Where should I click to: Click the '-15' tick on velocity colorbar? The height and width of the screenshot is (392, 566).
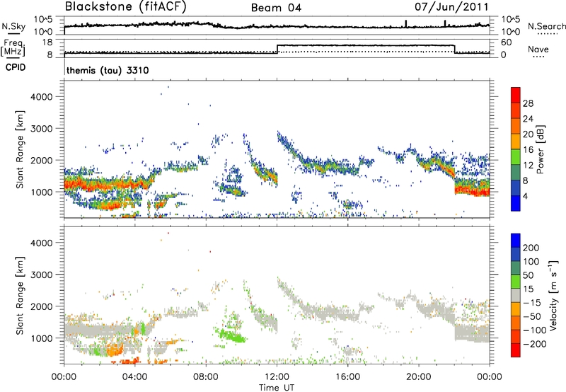tap(532, 303)
